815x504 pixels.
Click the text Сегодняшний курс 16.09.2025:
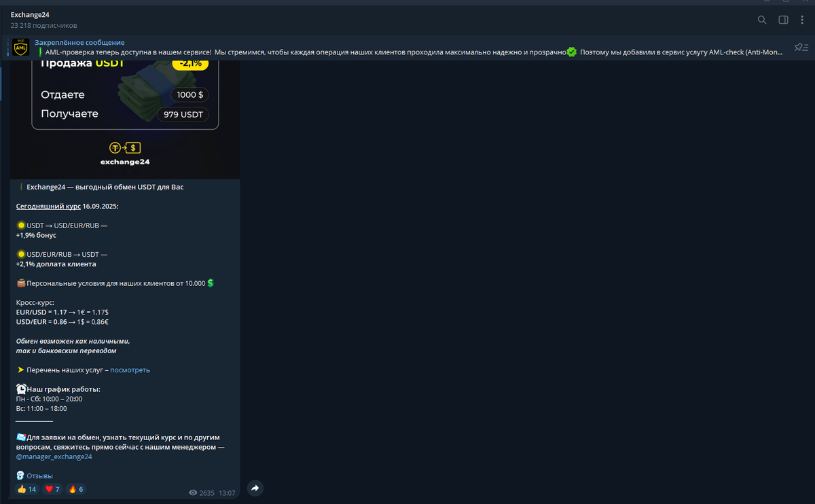point(67,206)
